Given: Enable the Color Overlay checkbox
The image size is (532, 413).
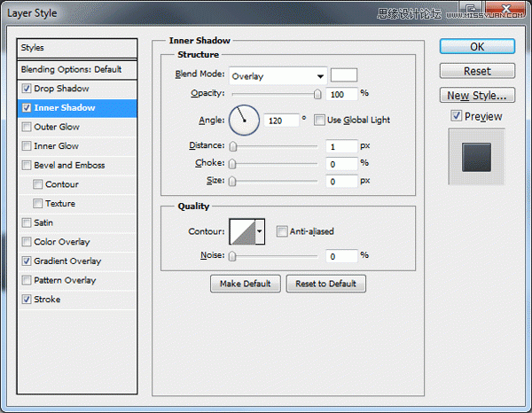Looking at the screenshot, I should (x=27, y=242).
